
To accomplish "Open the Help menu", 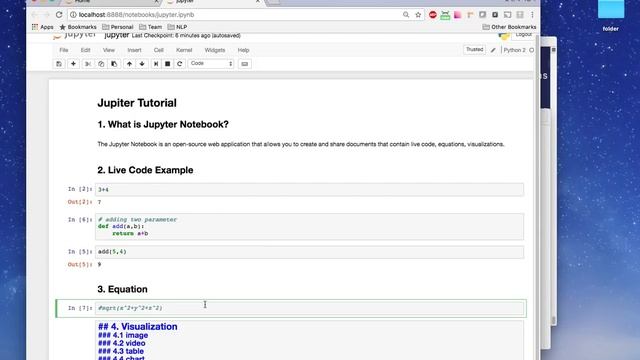I will (243, 50).
